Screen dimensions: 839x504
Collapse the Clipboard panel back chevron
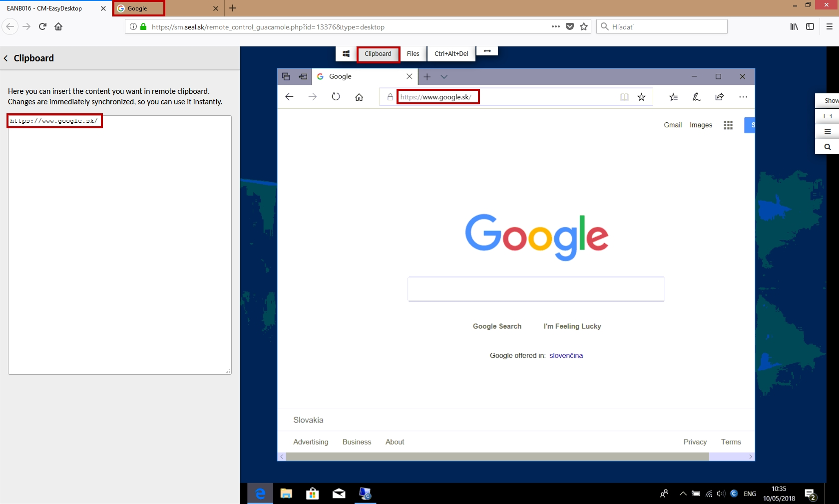[x=6, y=58]
